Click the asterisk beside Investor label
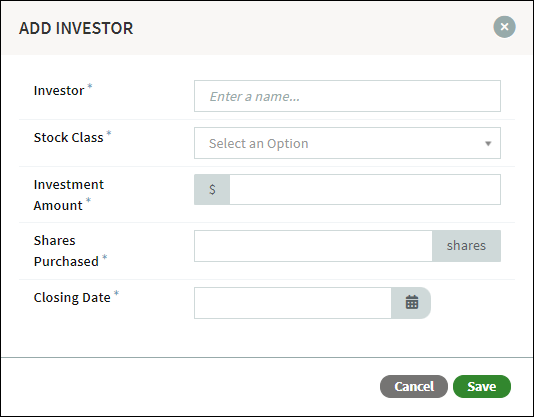The width and height of the screenshot is (534, 417). [90, 86]
